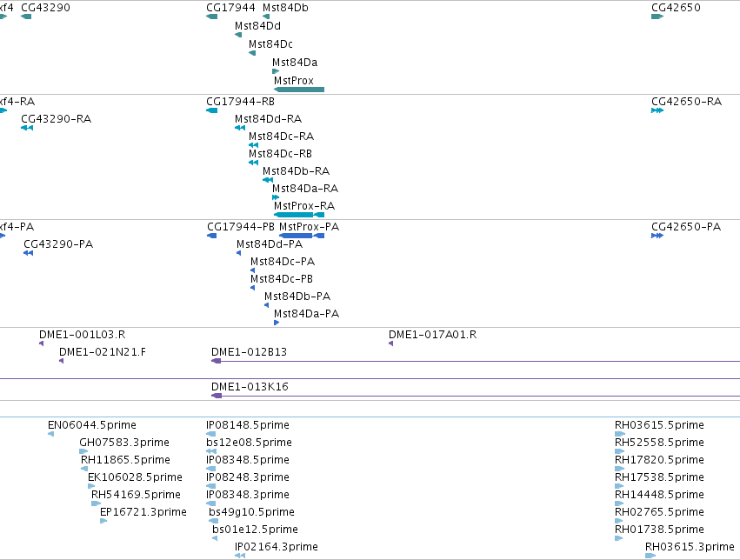Select arrow glyph under CG42650-PA
The height and width of the screenshot is (560, 740).
click(657, 236)
